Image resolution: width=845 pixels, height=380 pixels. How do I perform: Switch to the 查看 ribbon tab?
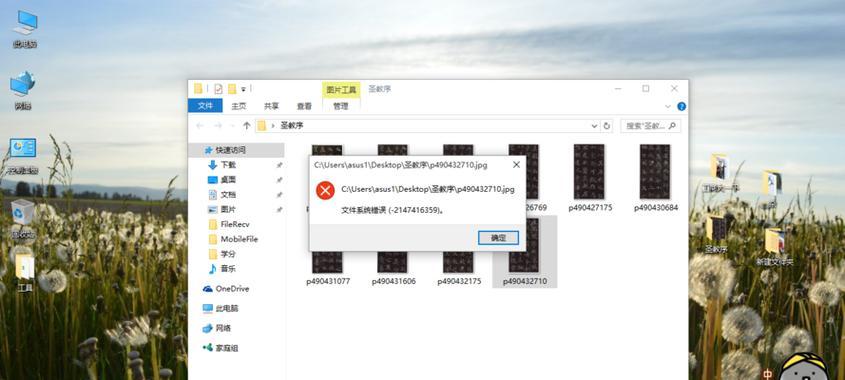tap(304, 106)
